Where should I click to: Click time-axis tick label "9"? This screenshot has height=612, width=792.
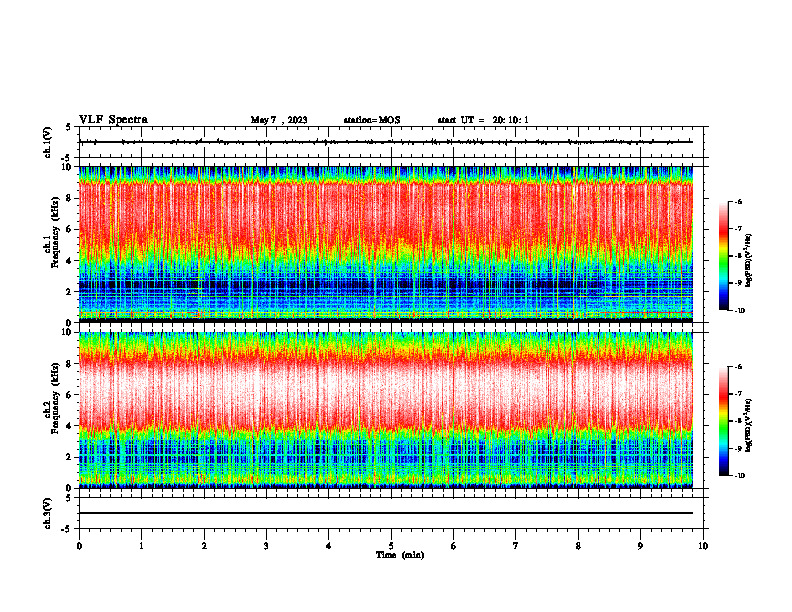640,546
